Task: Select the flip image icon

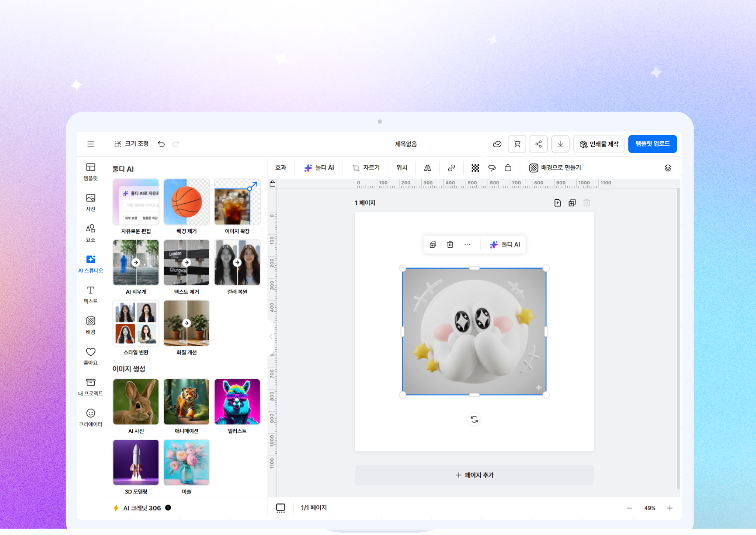Action: click(x=428, y=168)
